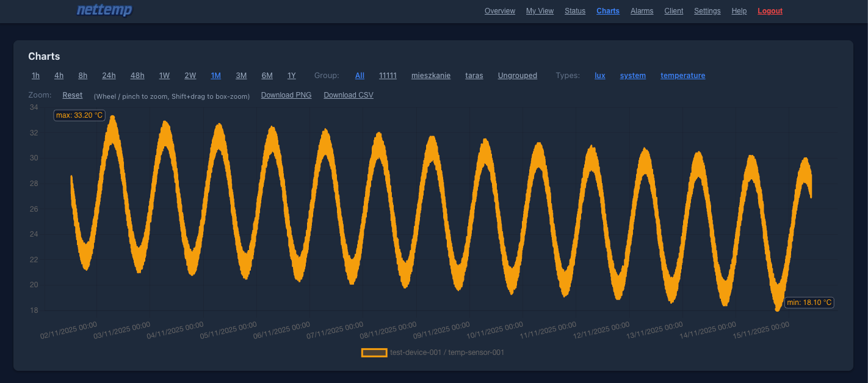Navigate to the Alarms page
This screenshot has width=868, height=383.
pyautogui.click(x=642, y=11)
